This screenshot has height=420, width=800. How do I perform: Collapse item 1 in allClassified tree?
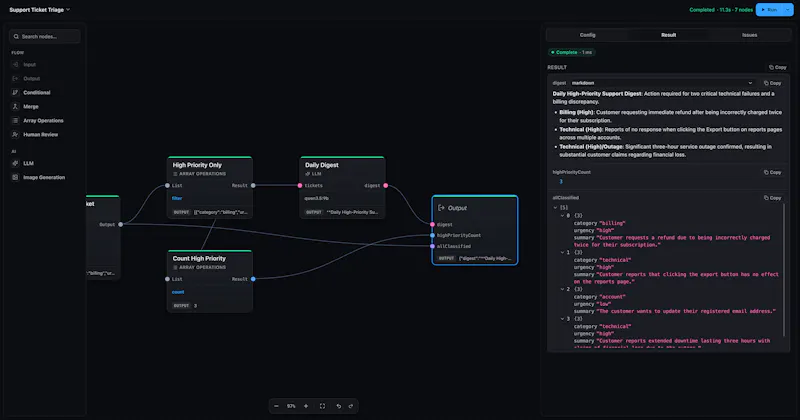tap(562, 252)
